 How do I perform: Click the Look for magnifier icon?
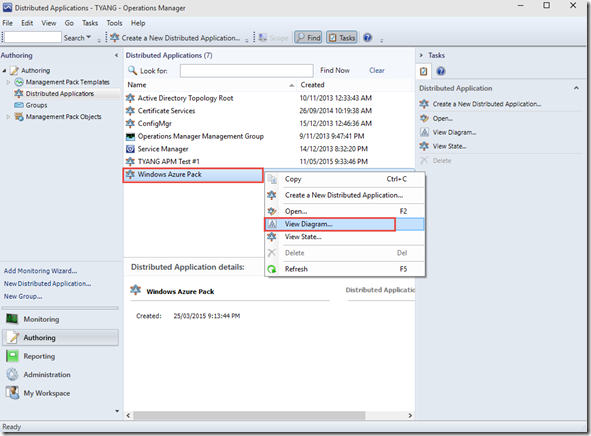(132, 70)
